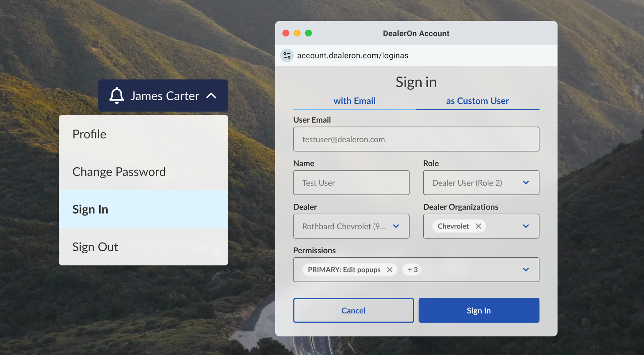Click the Cancel button
The width and height of the screenshot is (644, 355).
point(354,310)
